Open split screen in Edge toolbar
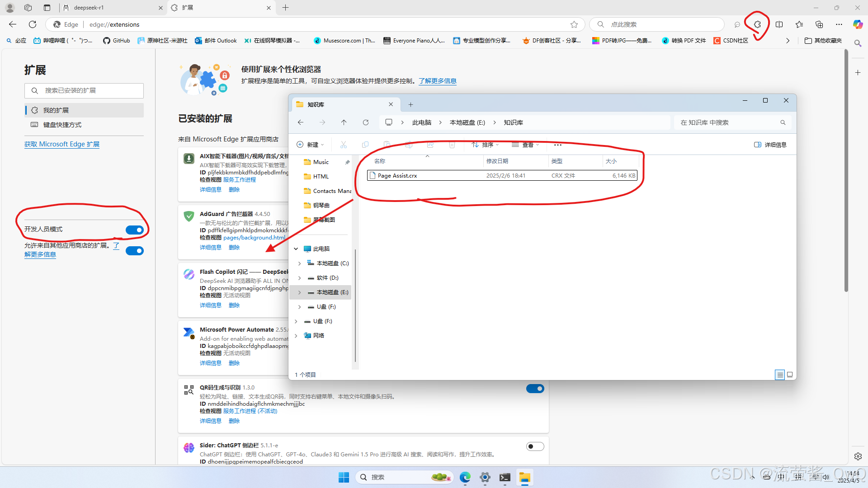Screen dimensions: 868x488 coord(779,24)
